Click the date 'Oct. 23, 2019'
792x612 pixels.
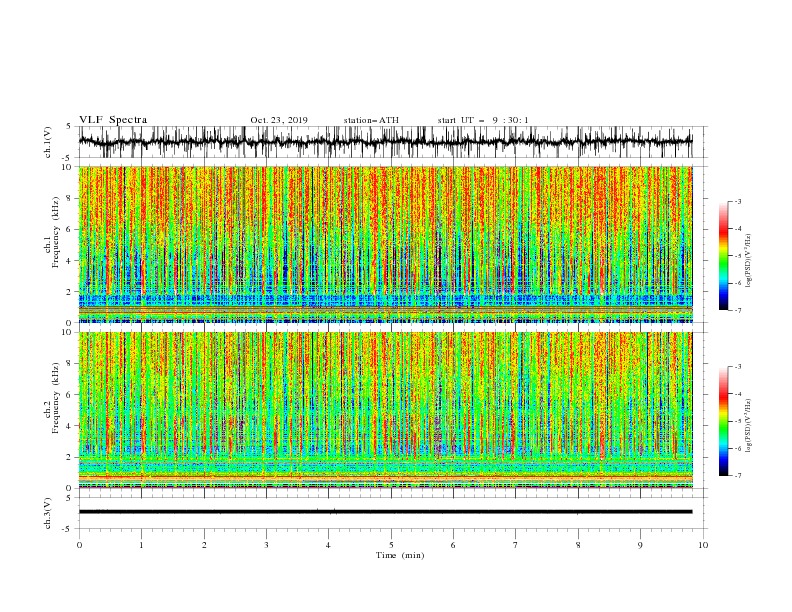(x=279, y=120)
